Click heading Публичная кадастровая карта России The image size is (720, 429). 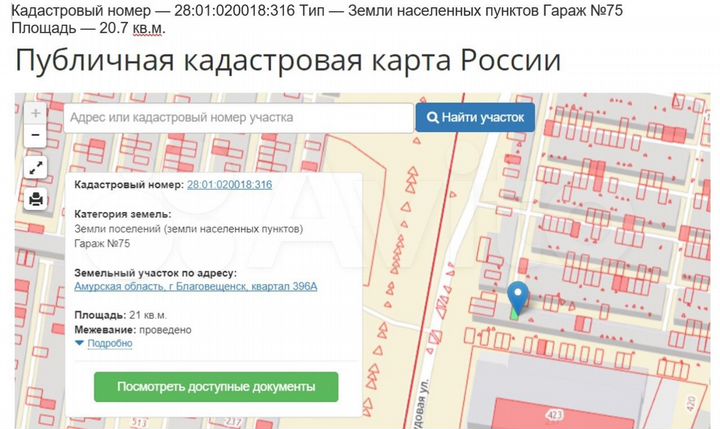point(288,60)
